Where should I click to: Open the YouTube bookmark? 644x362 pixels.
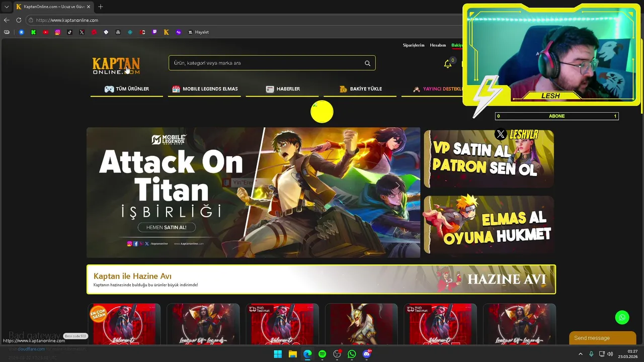point(46,32)
